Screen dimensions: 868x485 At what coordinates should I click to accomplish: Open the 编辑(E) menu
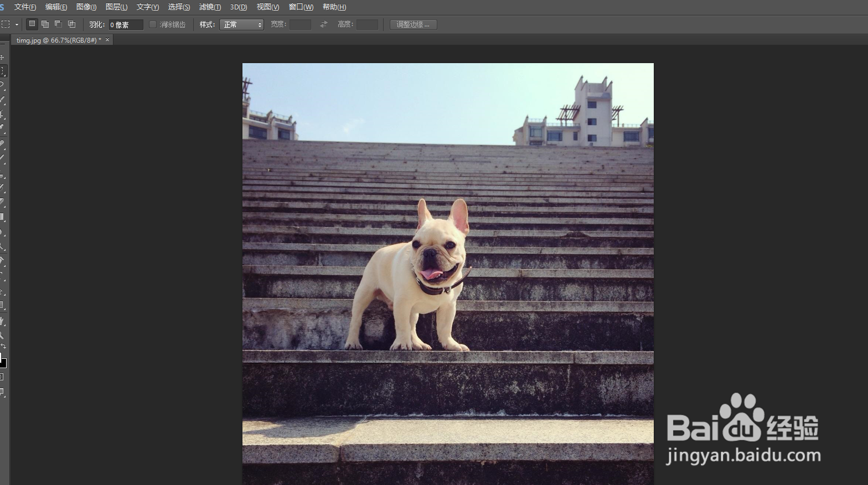coord(56,7)
